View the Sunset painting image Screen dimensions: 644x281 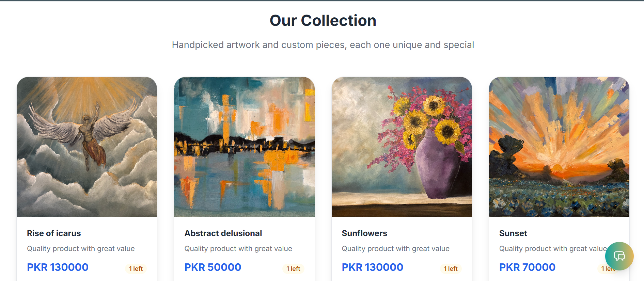[x=559, y=147]
